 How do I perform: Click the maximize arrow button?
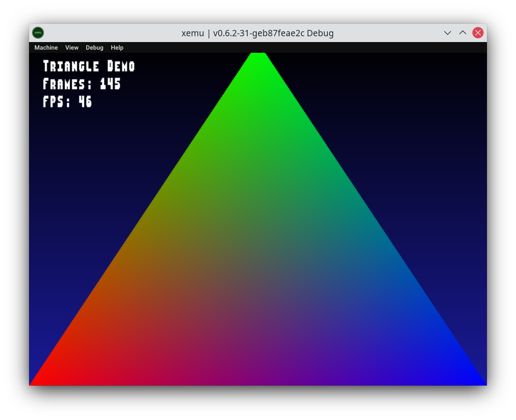click(x=463, y=33)
